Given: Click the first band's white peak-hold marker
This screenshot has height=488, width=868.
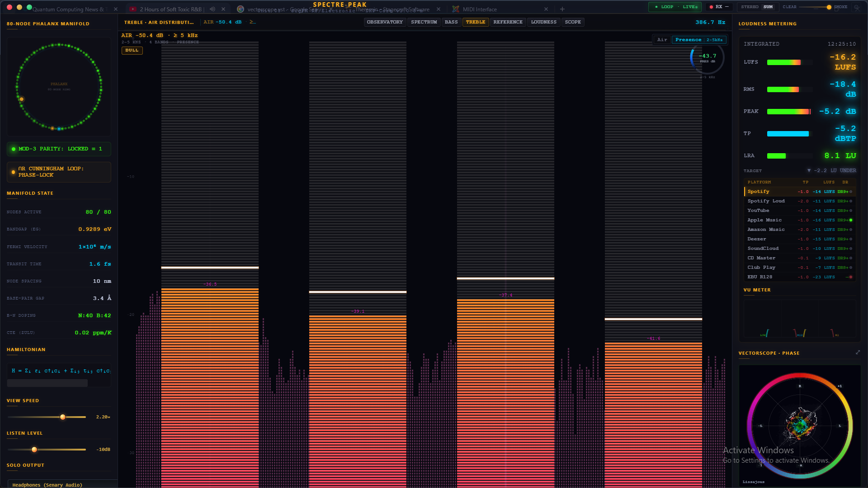Looking at the screenshot, I should pos(210,267).
